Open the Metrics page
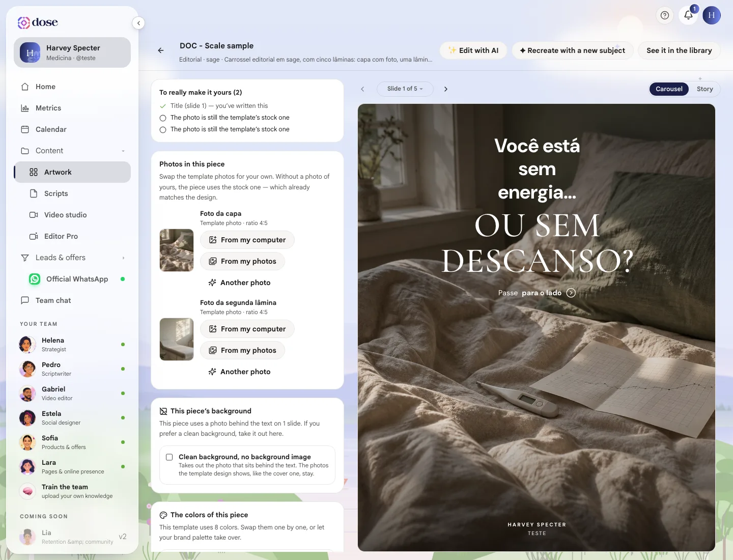 [72, 108]
